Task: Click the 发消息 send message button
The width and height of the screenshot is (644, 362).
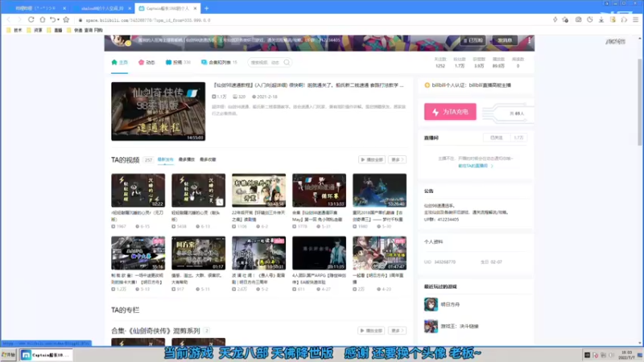Action: click(x=505, y=40)
